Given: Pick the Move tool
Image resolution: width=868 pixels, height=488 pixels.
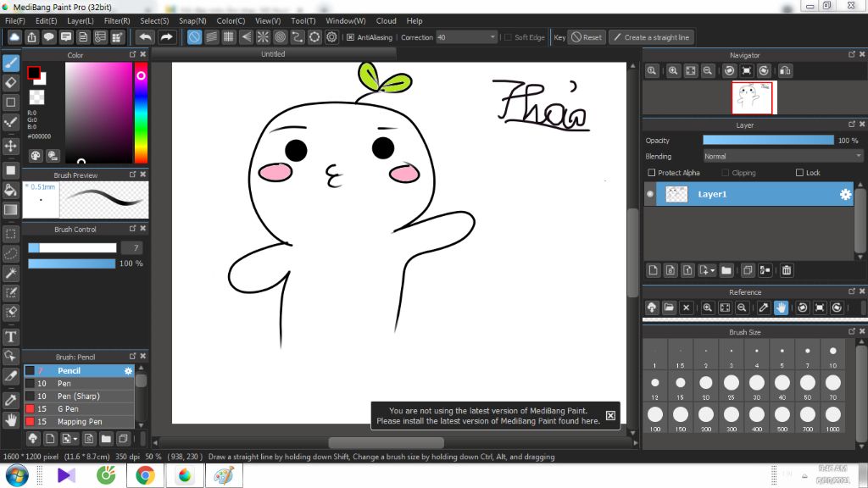Looking at the screenshot, I should click(10, 146).
